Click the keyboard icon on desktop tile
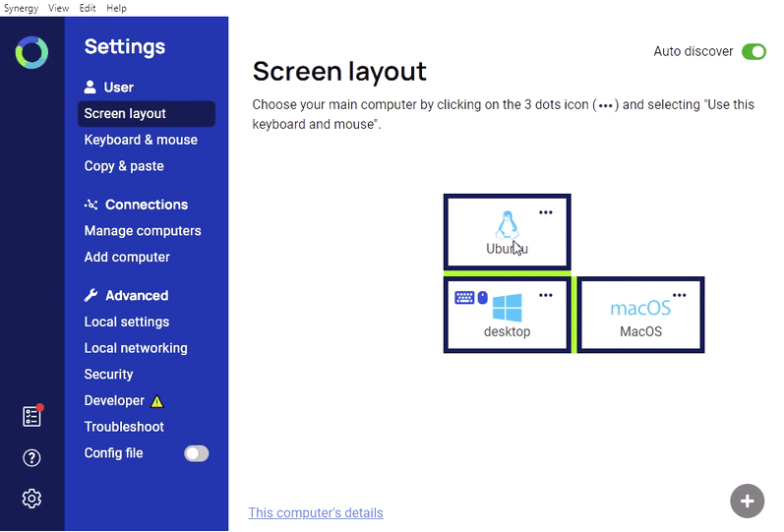The width and height of the screenshot is (784, 532). click(x=464, y=298)
